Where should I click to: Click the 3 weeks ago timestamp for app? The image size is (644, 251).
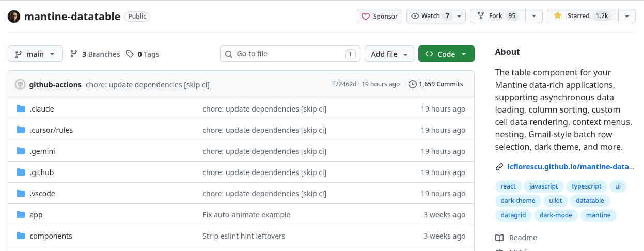pos(445,215)
